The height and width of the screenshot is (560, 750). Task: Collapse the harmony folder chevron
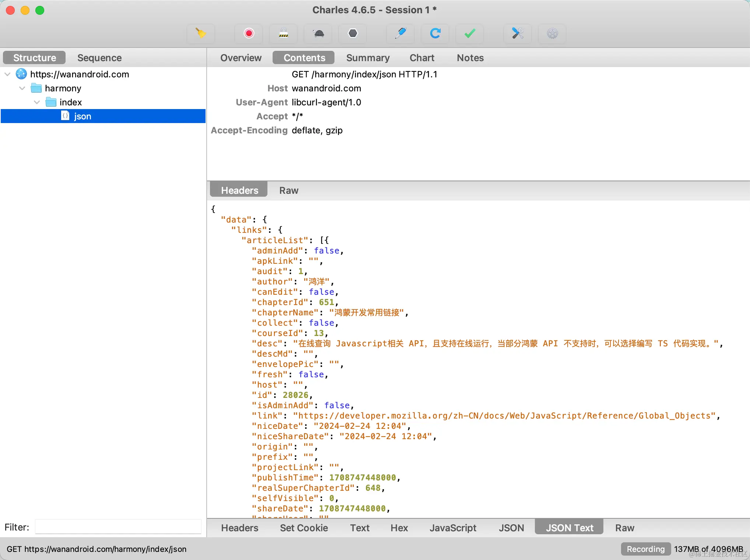(22, 88)
